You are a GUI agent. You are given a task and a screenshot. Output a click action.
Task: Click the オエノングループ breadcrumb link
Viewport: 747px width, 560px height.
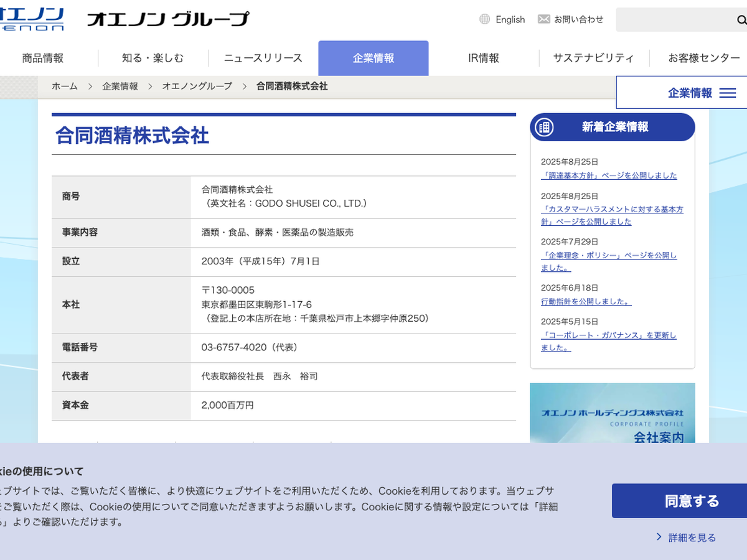click(x=197, y=86)
